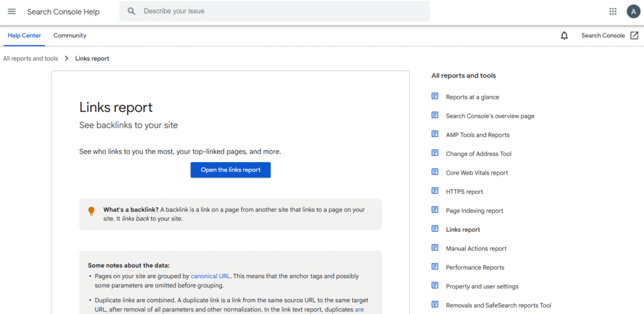Click the document icon beside Manual Actions report
Viewport: 644px width, 314px height.
pos(435,247)
